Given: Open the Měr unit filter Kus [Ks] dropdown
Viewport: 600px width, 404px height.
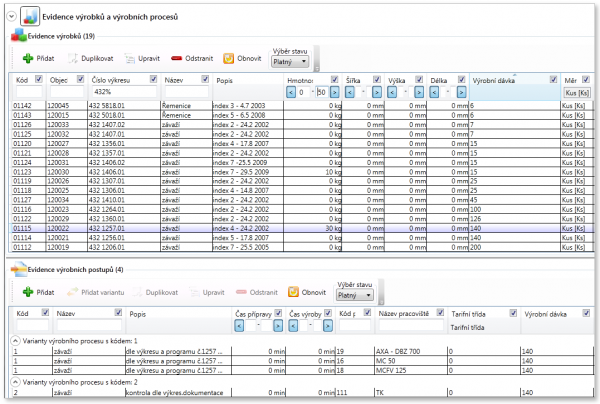Looking at the screenshot, I should (x=578, y=91).
